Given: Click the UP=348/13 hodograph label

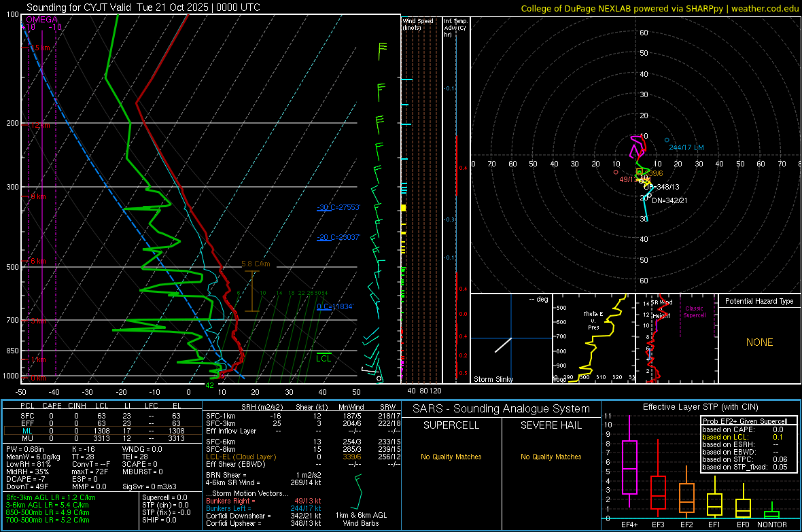Looking at the screenshot, I should click(661, 187).
